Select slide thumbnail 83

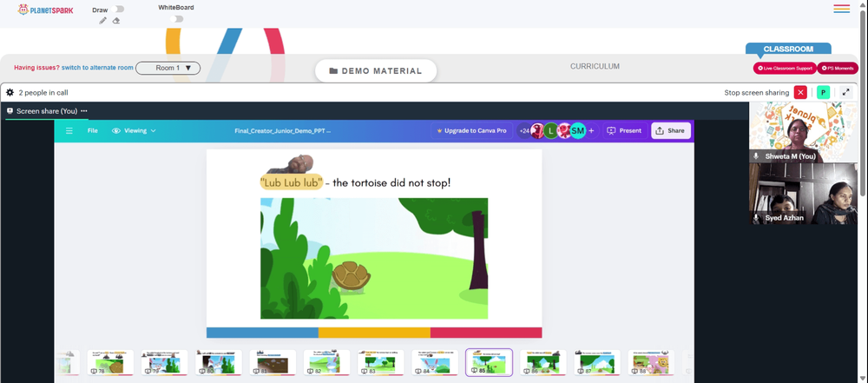381,362
